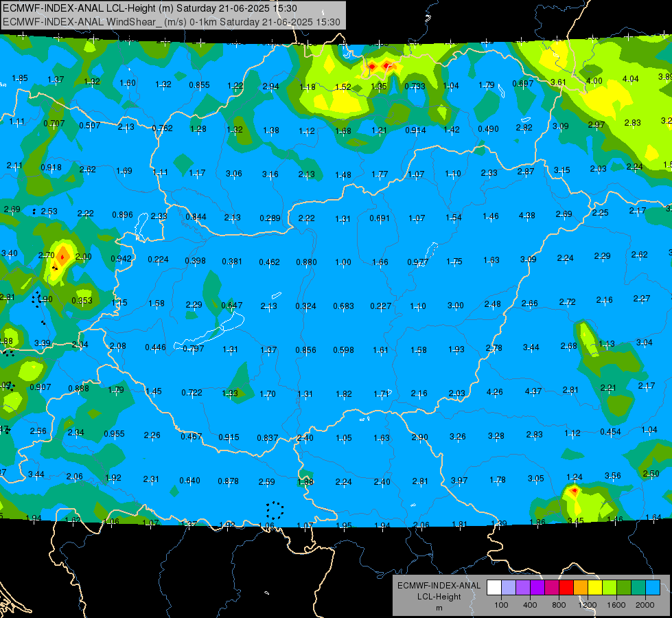Click the legend label 1600
Image resolution: width=672 pixels, height=618 pixels.
616,605
